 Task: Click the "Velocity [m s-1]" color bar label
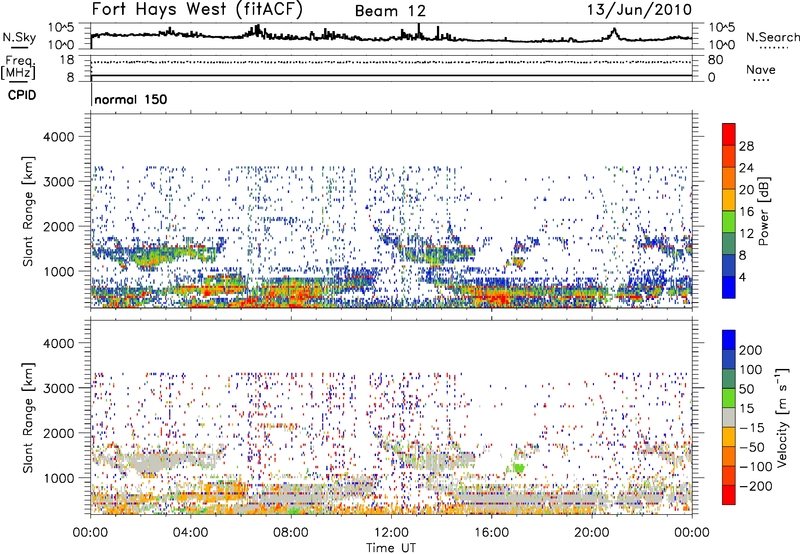point(783,417)
